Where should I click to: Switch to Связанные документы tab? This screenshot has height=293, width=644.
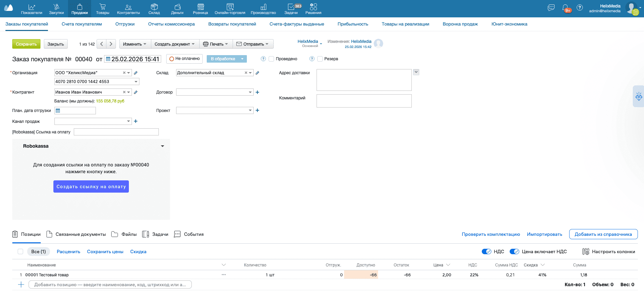[76, 234]
